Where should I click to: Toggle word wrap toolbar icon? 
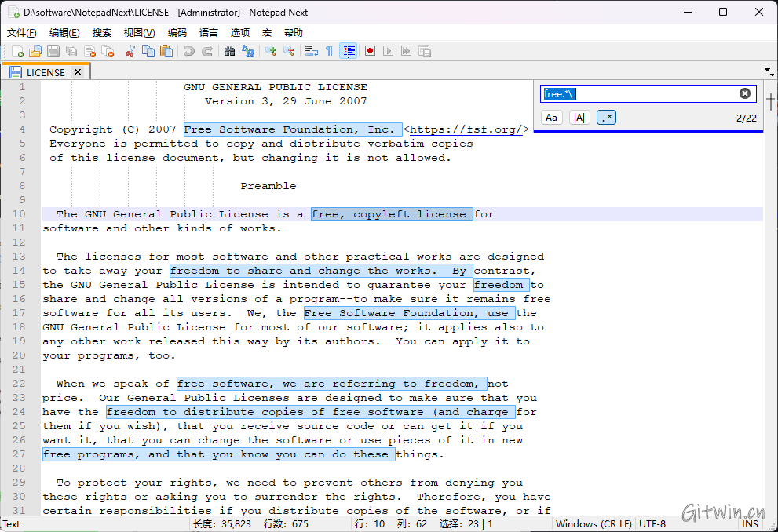click(311, 51)
